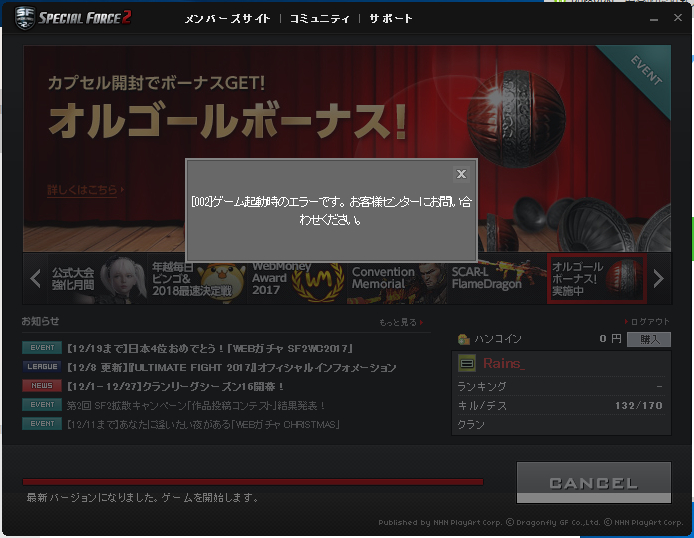Select the Convention Memorial thumbnail
The image size is (694, 538).
[397, 279]
